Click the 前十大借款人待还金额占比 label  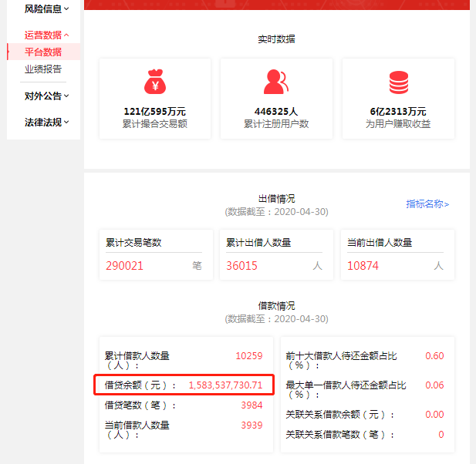tap(341, 360)
